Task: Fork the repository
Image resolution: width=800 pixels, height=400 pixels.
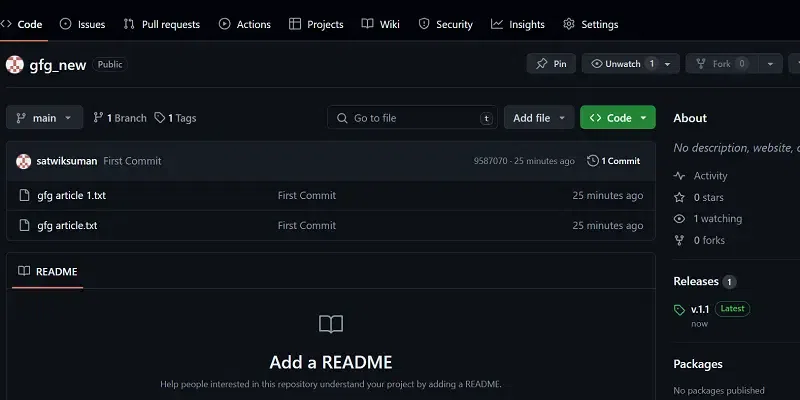Action: 721,64
